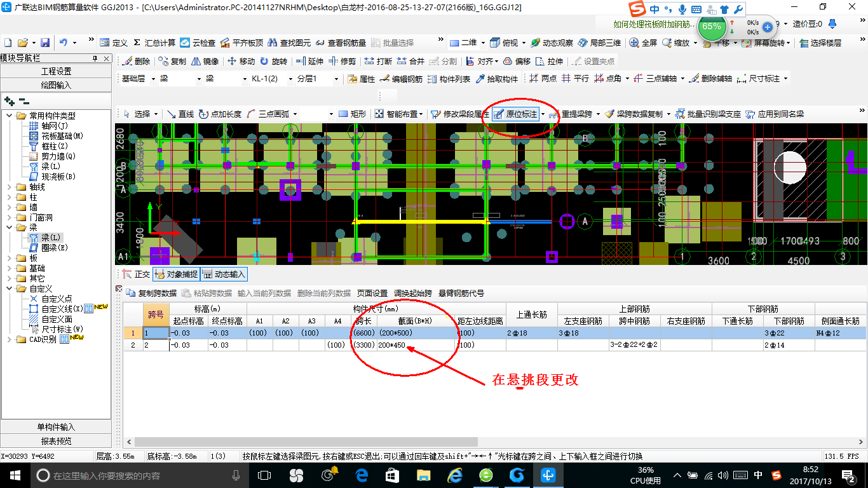Select 点加长度 point plus length tool
This screenshot has height=488, width=868.
tap(220, 114)
